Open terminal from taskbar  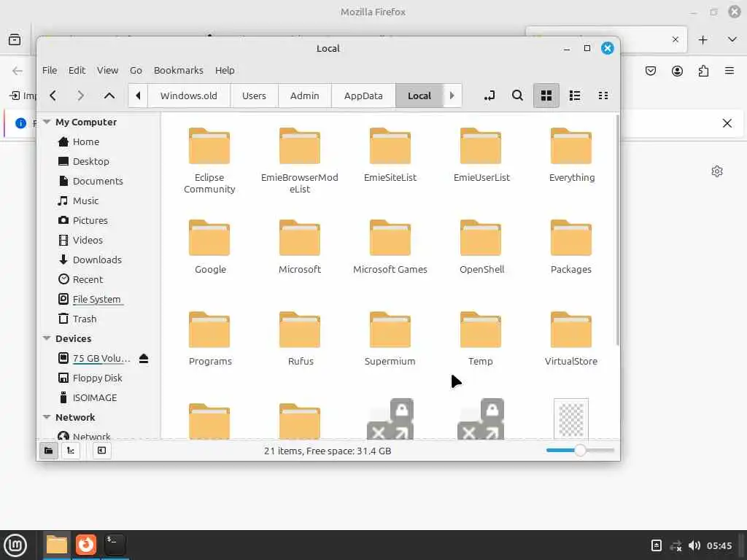pyautogui.click(x=115, y=545)
